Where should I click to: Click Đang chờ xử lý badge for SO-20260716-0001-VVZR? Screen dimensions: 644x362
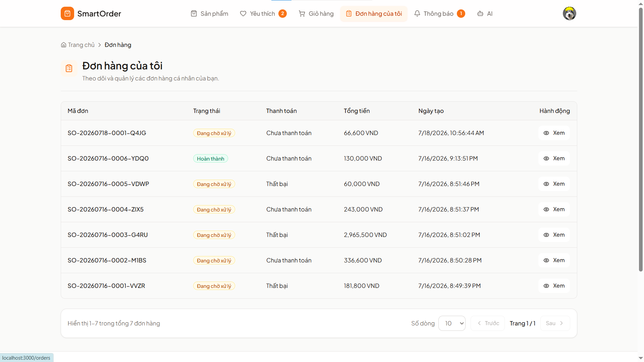point(214,286)
